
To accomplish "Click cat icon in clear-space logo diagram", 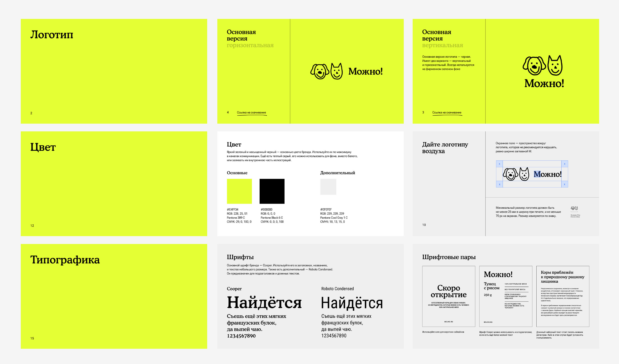I will [x=524, y=174].
